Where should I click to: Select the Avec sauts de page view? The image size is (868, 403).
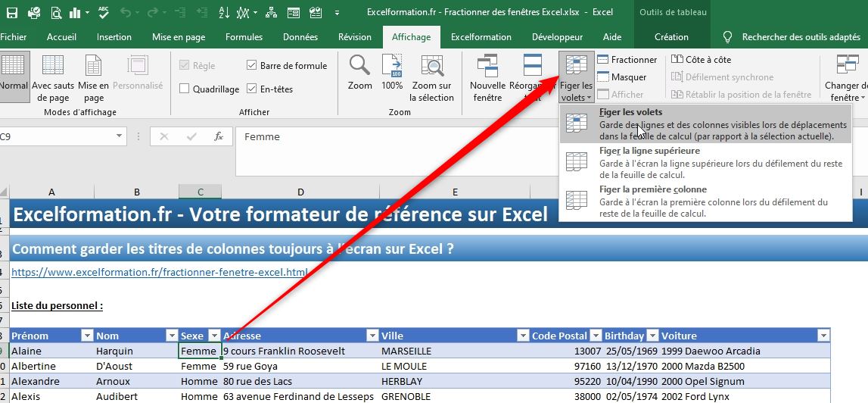click(53, 78)
